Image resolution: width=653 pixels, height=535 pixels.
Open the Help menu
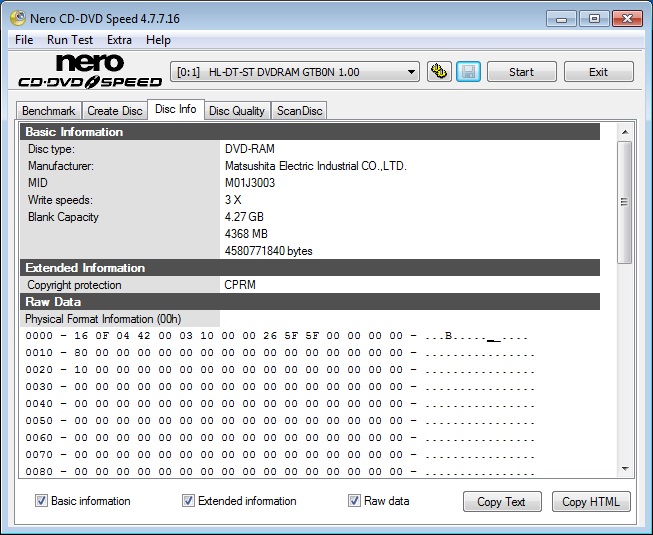pyautogui.click(x=158, y=40)
